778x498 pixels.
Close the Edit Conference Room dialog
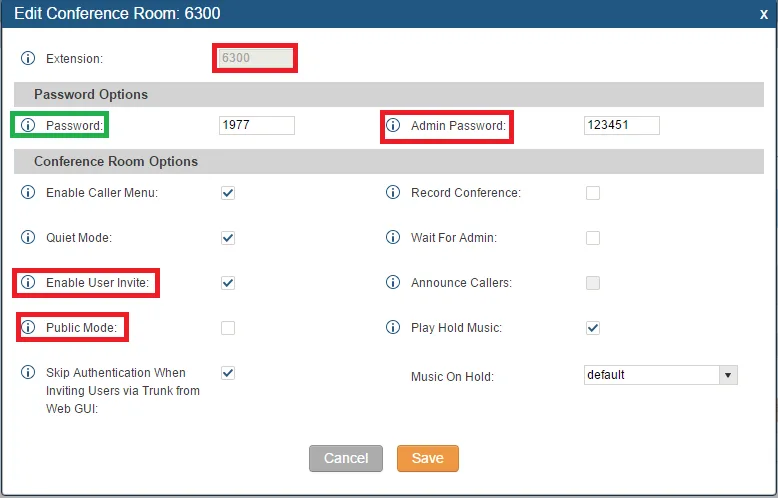[764, 14]
